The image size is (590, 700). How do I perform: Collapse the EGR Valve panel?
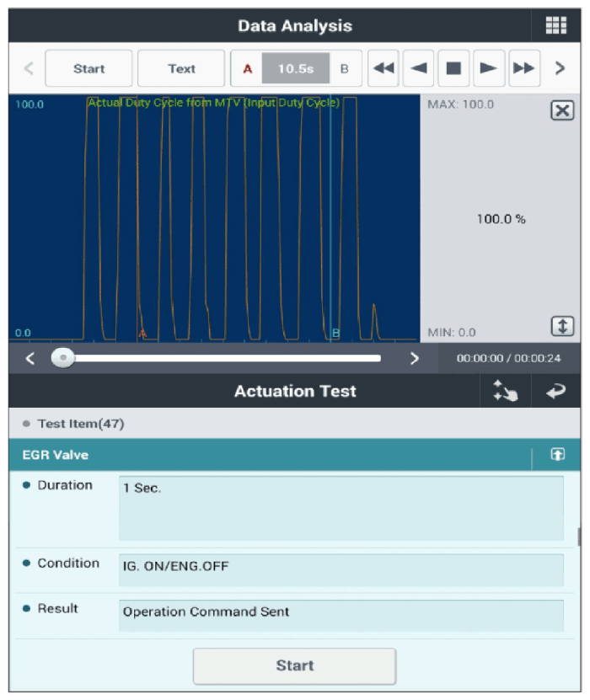557,455
